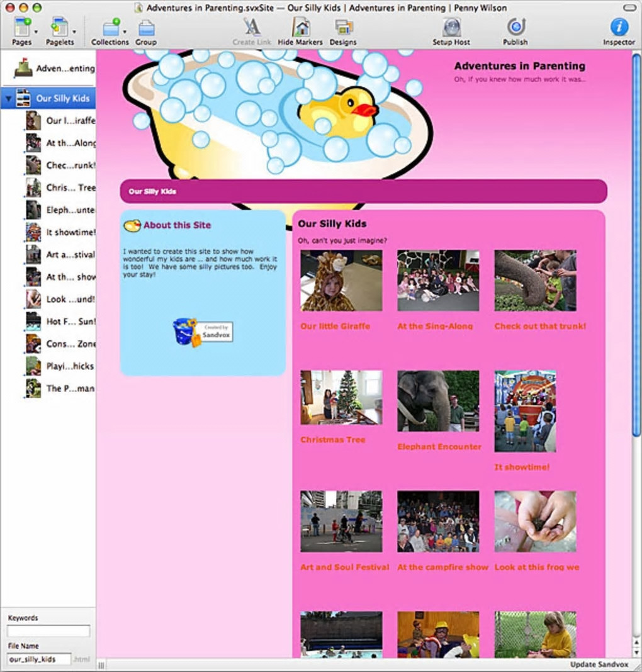
Task: Click the sing-along group photo thumbnail
Action: point(438,280)
